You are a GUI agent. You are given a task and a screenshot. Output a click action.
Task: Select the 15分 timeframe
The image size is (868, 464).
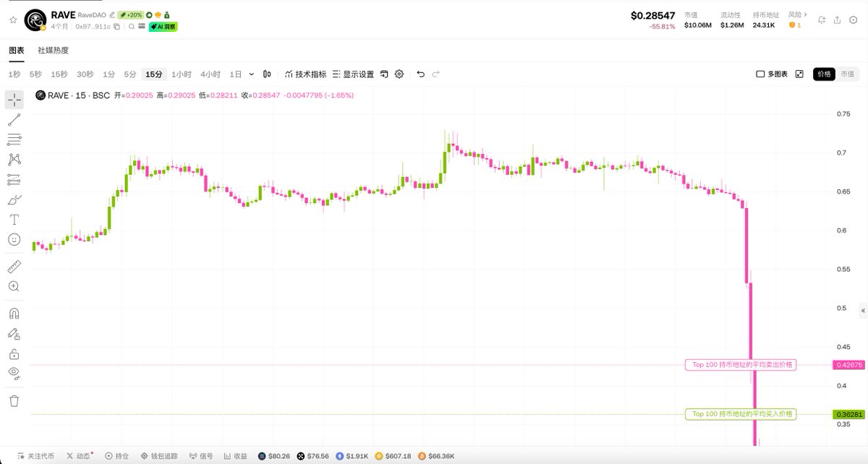tap(154, 74)
